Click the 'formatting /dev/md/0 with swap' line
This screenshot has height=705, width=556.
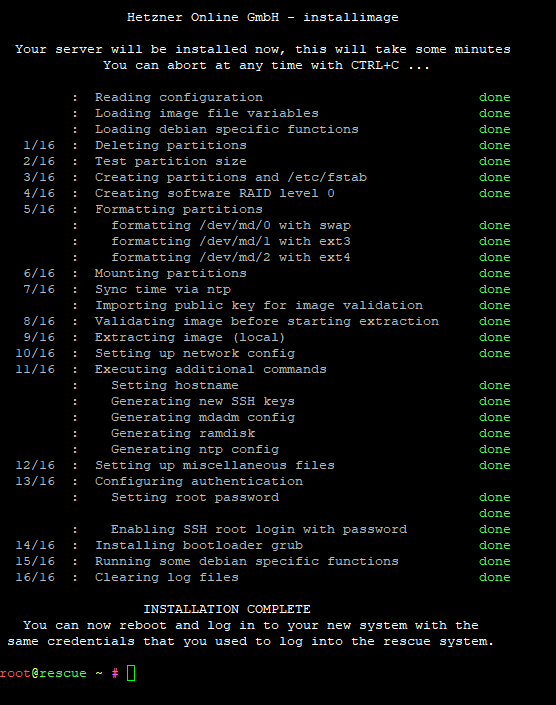(x=231, y=225)
